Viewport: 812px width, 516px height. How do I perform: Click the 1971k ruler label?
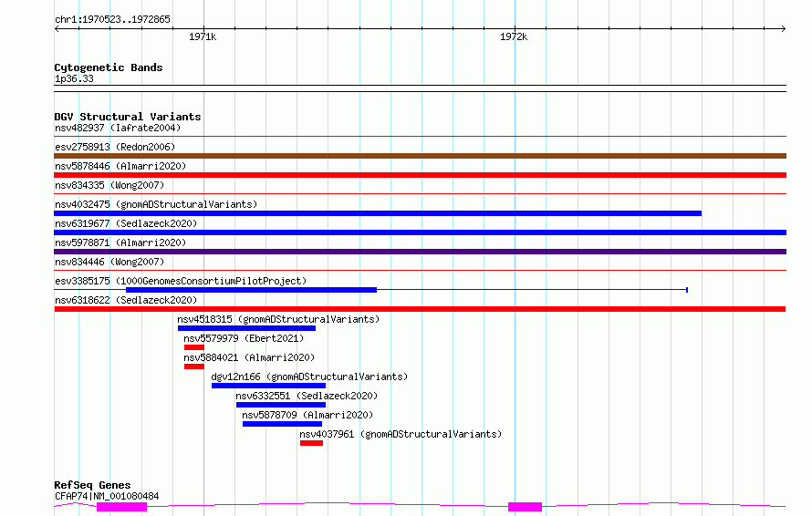pyautogui.click(x=203, y=36)
